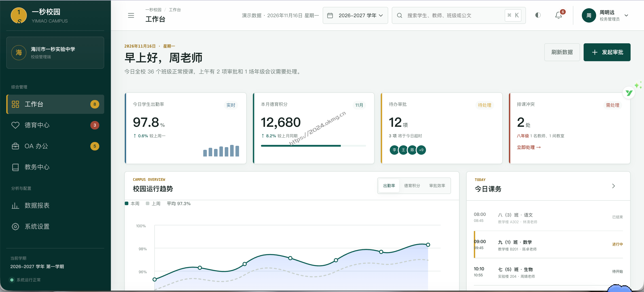
Task: Open the 2026–2027 学年 dropdown
Action: point(355,15)
